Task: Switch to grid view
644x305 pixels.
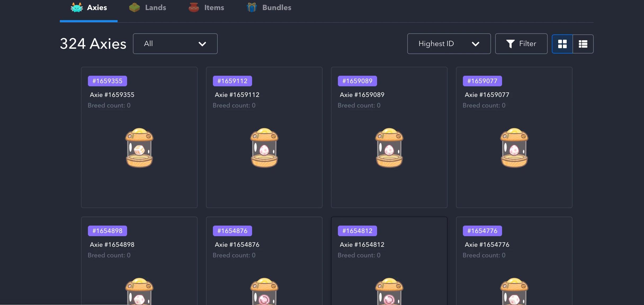Action: click(x=562, y=44)
